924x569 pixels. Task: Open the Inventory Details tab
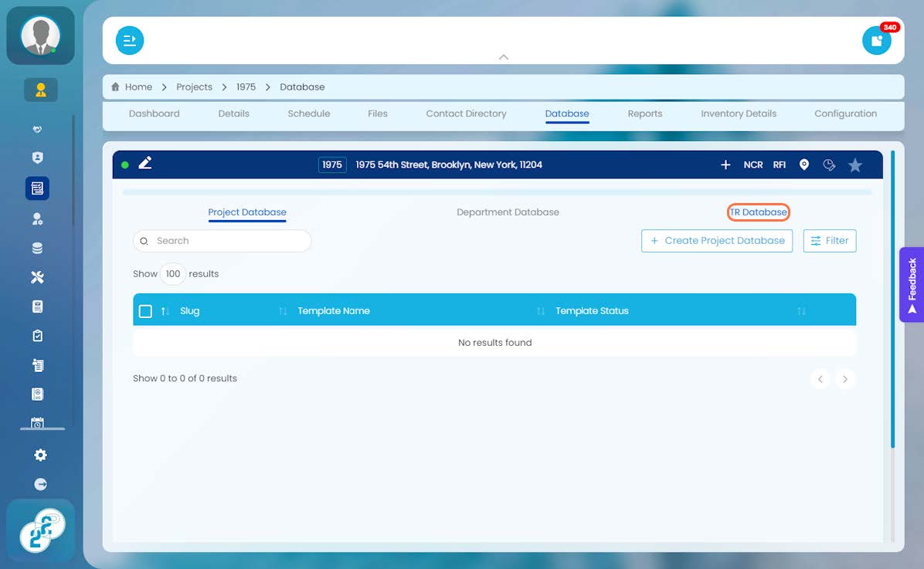point(739,113)
